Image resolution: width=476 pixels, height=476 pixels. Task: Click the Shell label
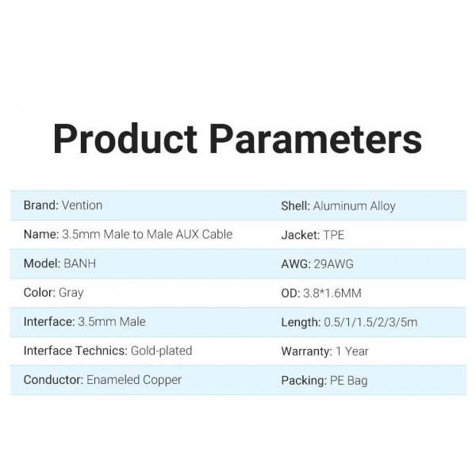(x=295, y=206)
